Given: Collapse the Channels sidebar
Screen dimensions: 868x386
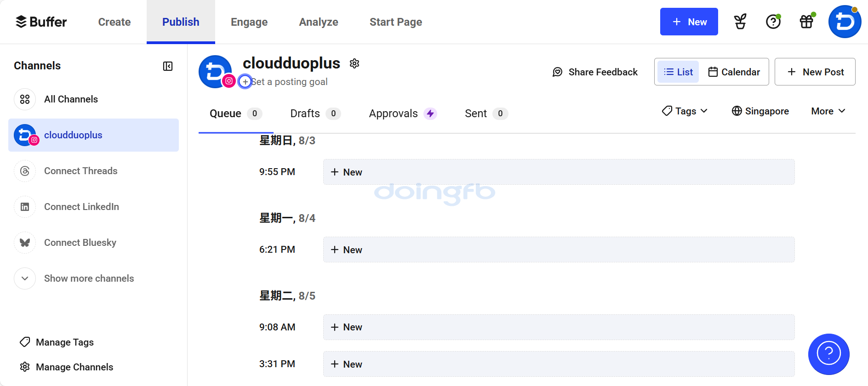Looking at the screenshot, I should pos(168,66).
